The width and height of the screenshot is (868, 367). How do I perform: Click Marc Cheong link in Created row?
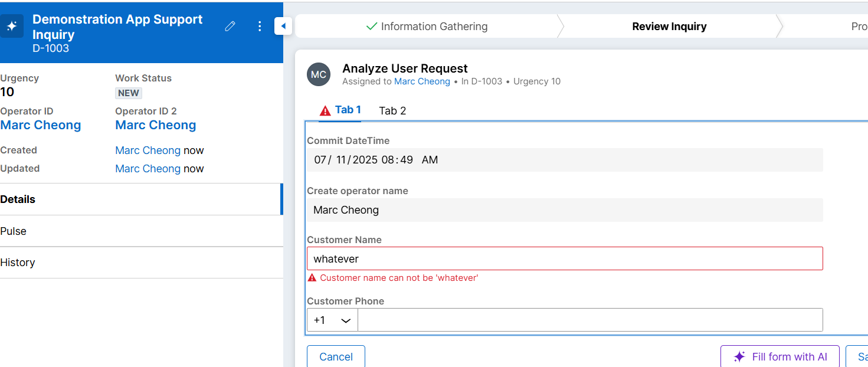click(x=148, y=150)
